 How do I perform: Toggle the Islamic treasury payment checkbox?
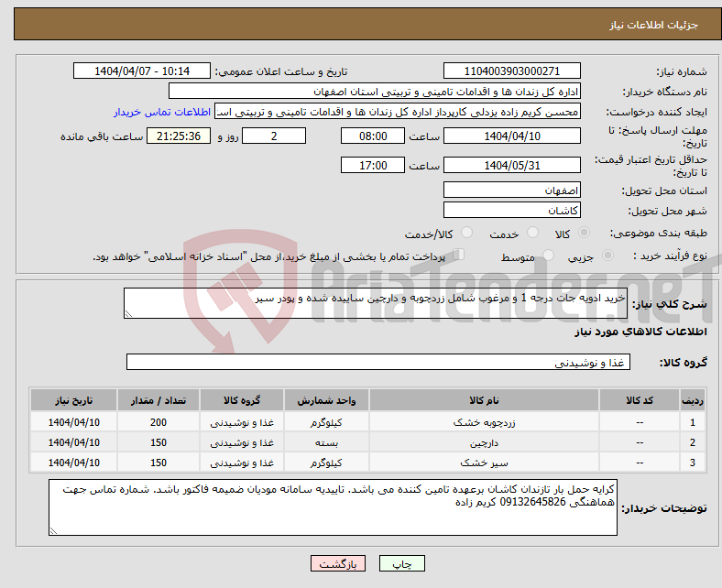(x=459, y=255)
